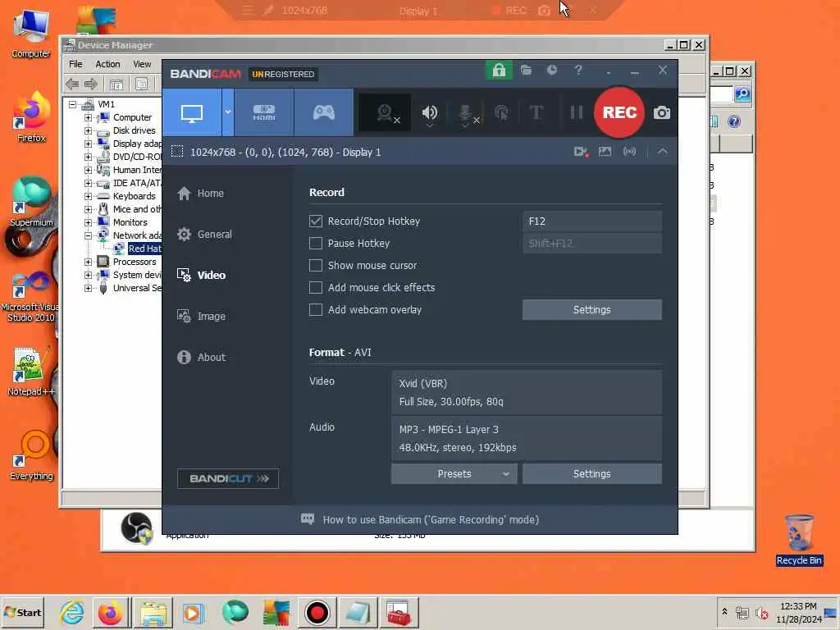
Task: Click rectangle area selection icon near 1024x768
Action: pyautogui.click(x=177, y=152)
